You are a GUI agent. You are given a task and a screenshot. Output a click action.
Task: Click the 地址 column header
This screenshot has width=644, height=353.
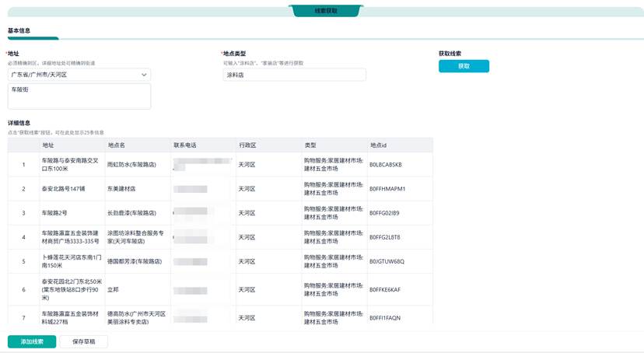coord(48,145)
